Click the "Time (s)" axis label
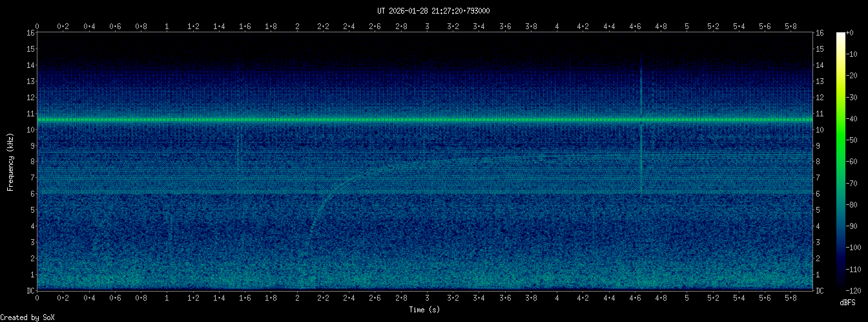Viewport: 868px width, 322px height. point(424,310)
